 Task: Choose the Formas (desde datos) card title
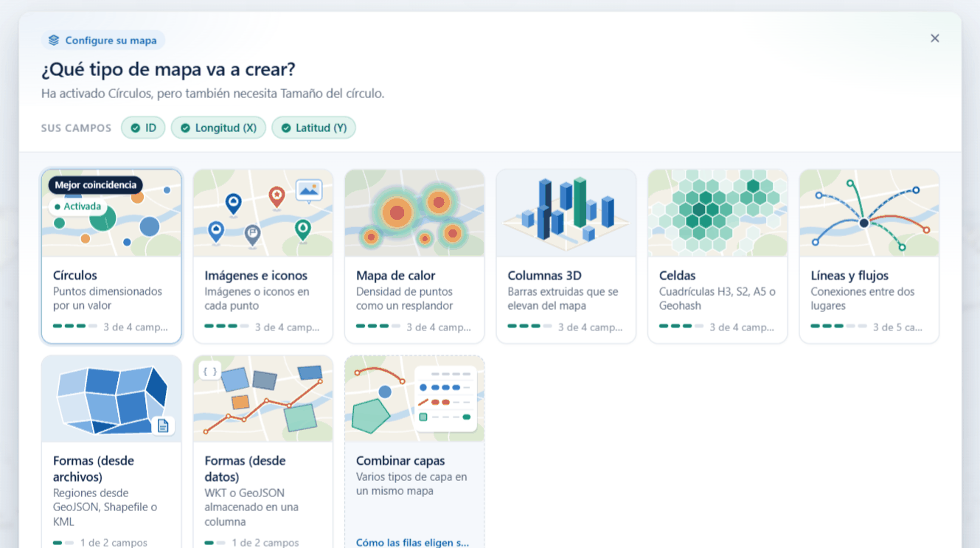[x=245, y=469]
